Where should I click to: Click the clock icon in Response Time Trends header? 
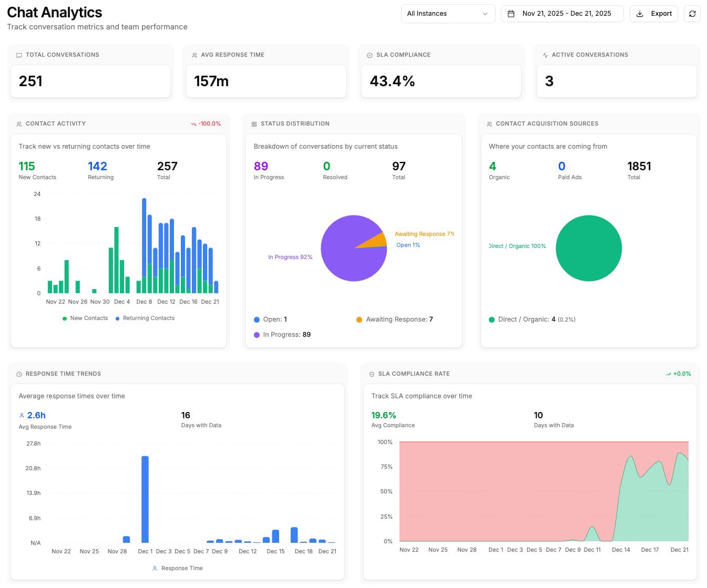coord(19,374)
